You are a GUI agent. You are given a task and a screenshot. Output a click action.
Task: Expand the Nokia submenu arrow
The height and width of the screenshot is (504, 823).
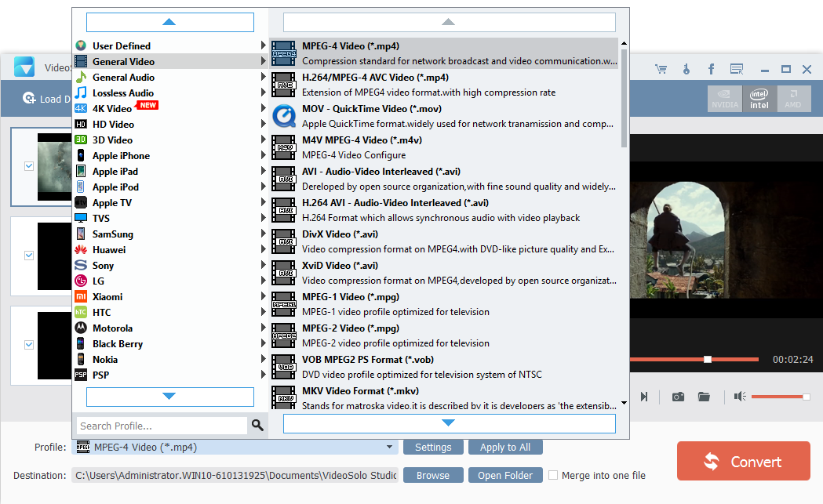(263, 359)
